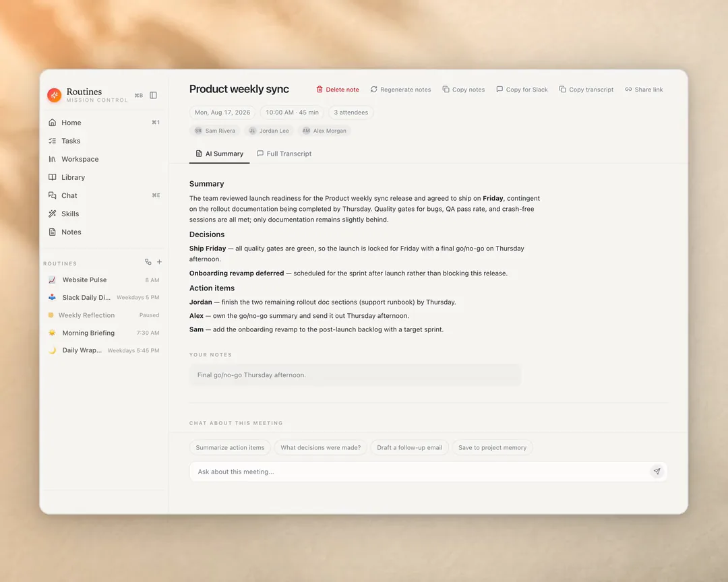This screenshot has width=728, height=582.
Task: Copy the transcript
Action: coord(586,90)
